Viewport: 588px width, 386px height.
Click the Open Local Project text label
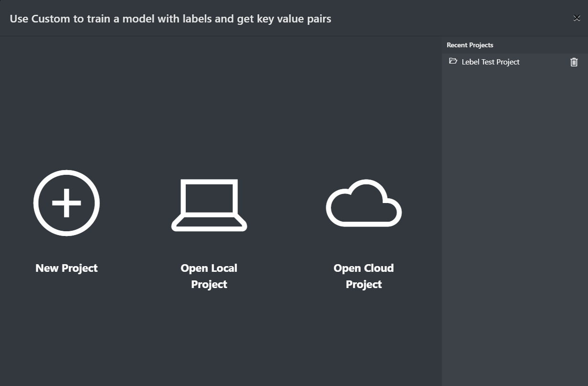tap(209, 276)
